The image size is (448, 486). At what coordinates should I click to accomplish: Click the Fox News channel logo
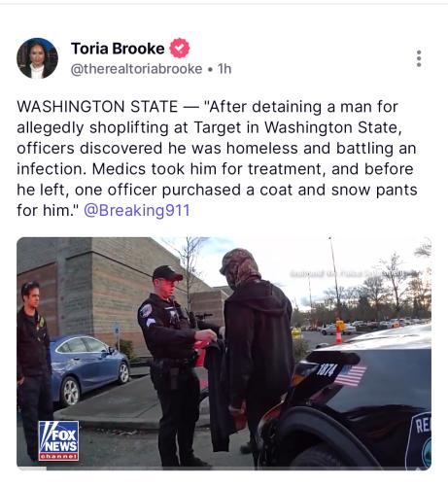(x=58, y=440)
